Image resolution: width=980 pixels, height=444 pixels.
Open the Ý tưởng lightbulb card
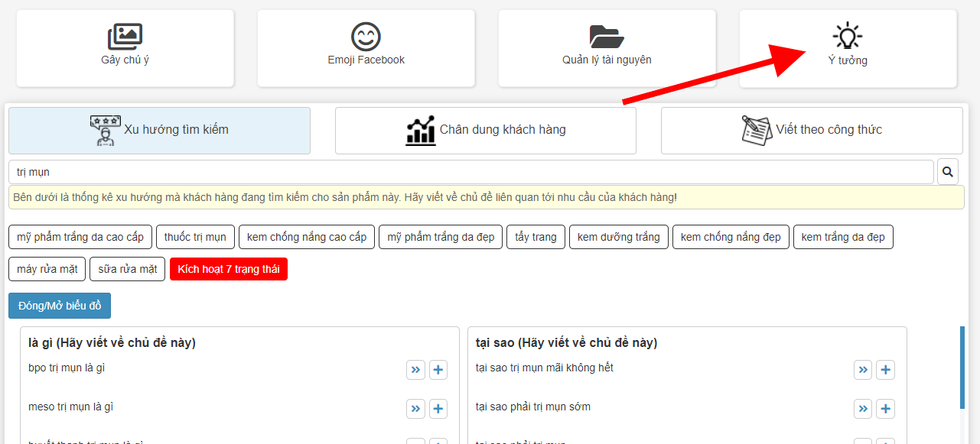[848, 48]
